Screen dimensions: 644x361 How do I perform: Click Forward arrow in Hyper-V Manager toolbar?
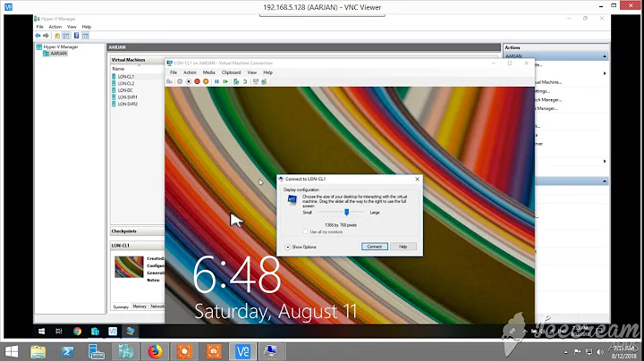coord(46,36)
